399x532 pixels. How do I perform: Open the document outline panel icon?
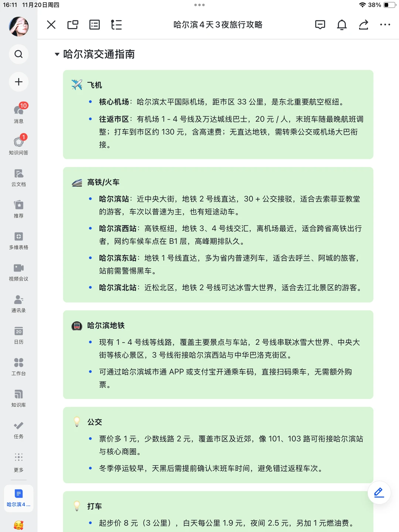tap(116, 25)
